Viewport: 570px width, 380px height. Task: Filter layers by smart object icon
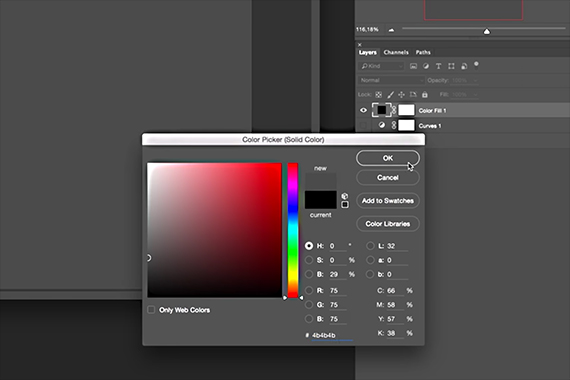[x=464, y=66]
